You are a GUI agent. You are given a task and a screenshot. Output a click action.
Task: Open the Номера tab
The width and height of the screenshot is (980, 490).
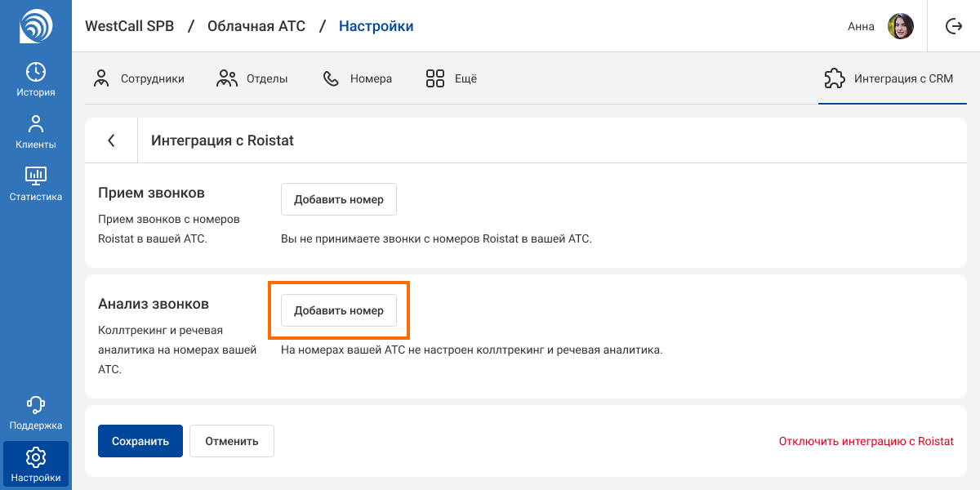coord(358,79)
